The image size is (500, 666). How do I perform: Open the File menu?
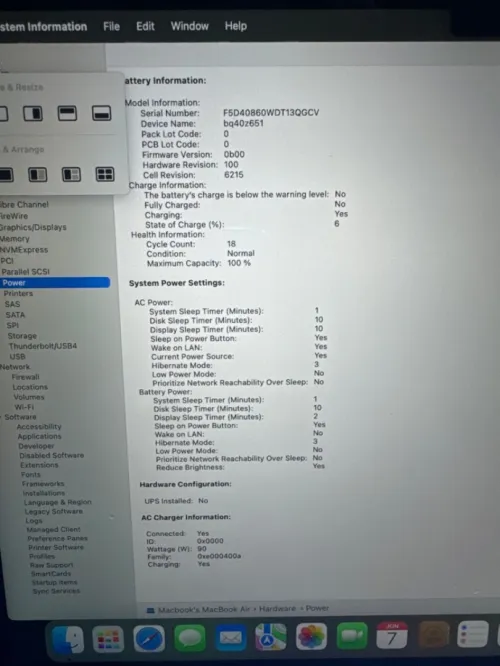click(111, 26)
